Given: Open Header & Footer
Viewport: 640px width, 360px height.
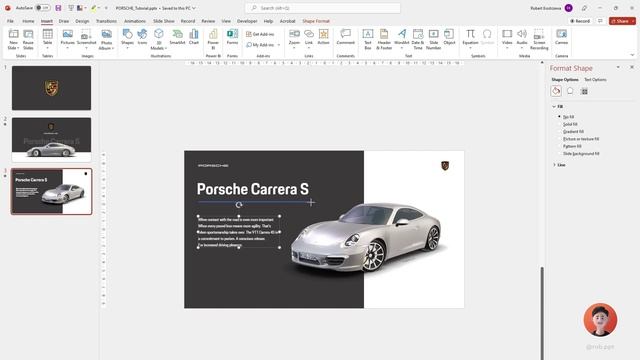Looking at the screenshot, I should 384,39.
